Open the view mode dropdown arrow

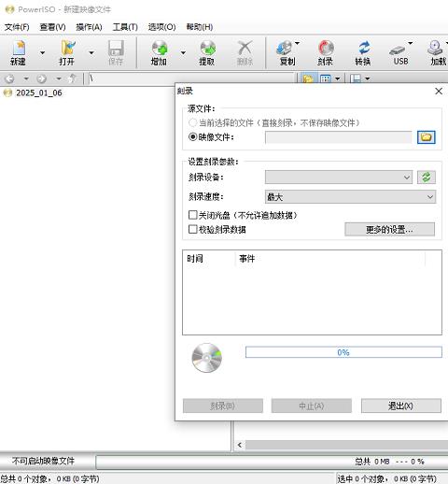(x=338, y=78)
